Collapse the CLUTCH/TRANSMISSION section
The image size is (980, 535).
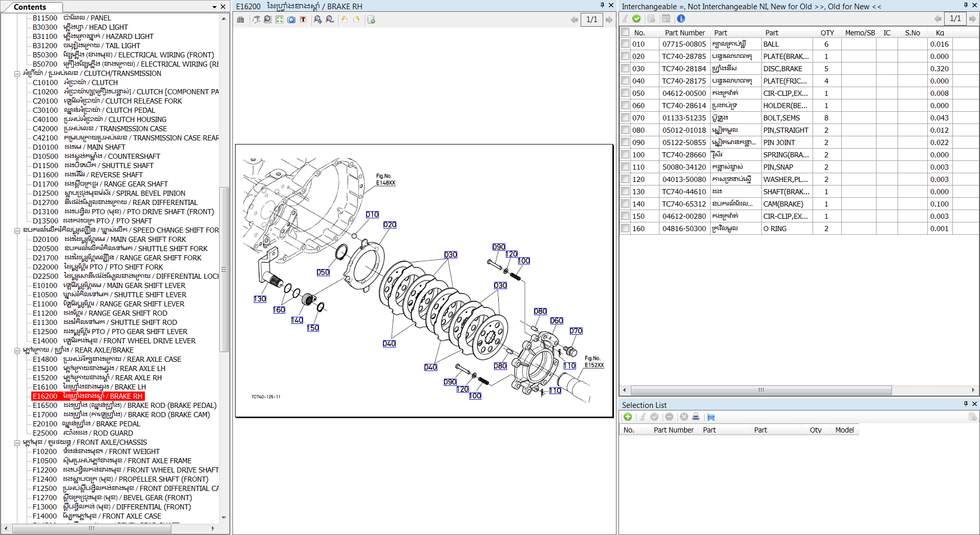(x=16, y=73)
